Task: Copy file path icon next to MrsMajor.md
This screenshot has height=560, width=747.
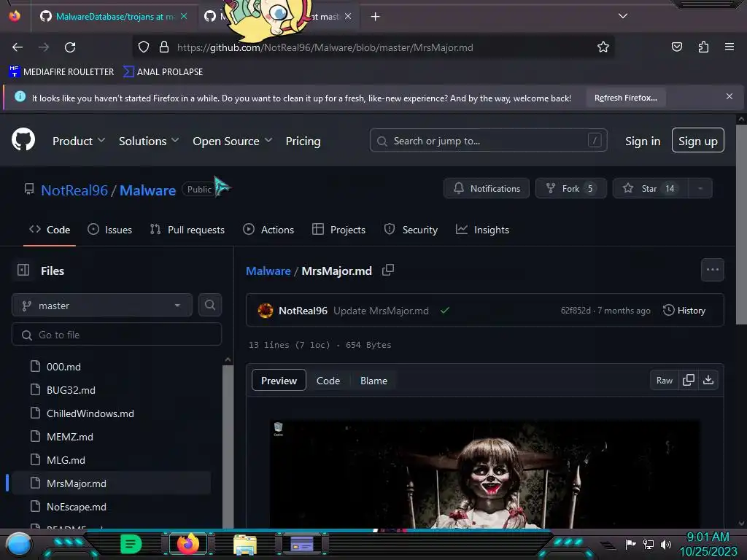Action: (x=388, y=270)
